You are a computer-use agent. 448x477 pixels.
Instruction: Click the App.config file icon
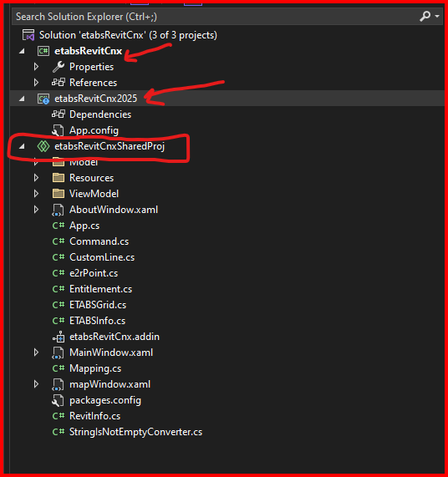[58, 130]
